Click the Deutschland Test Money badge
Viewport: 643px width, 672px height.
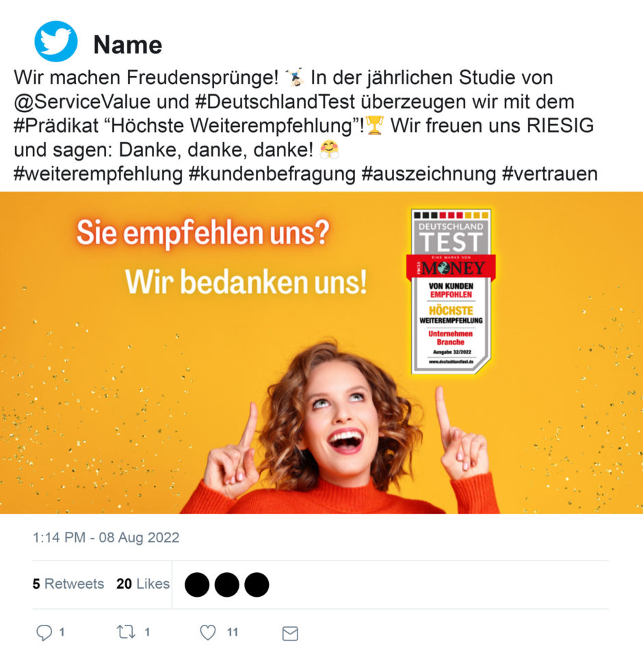[451, 291]
